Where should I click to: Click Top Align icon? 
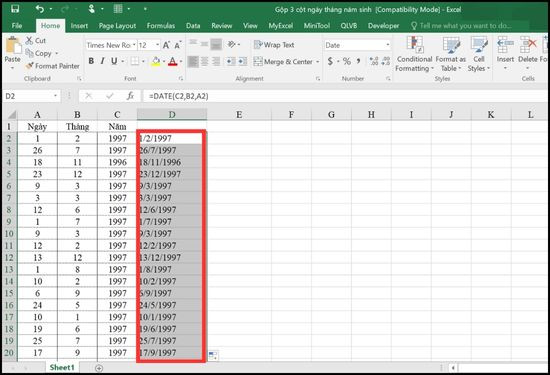pyautogui.click(x=193, y=44)
